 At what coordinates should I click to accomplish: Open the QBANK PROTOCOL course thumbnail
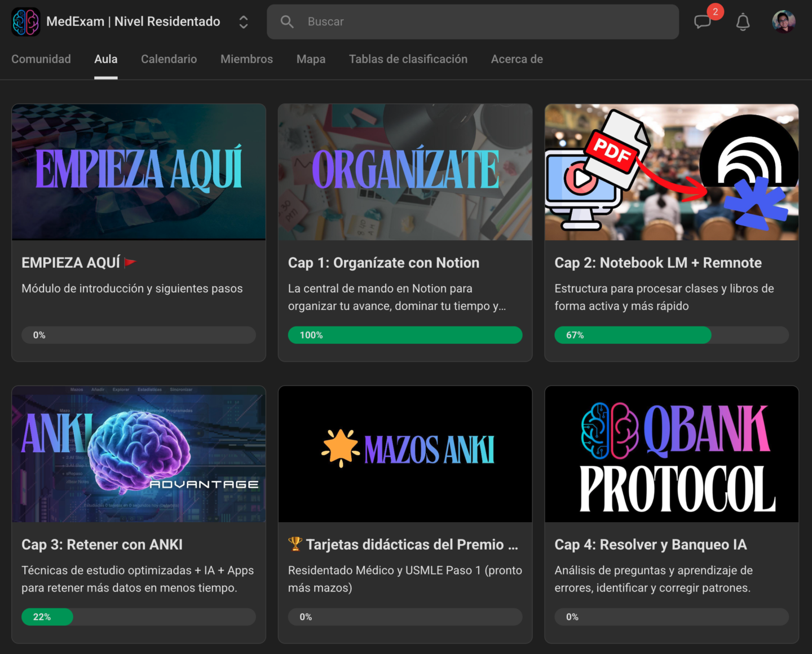tap(672, 454)
